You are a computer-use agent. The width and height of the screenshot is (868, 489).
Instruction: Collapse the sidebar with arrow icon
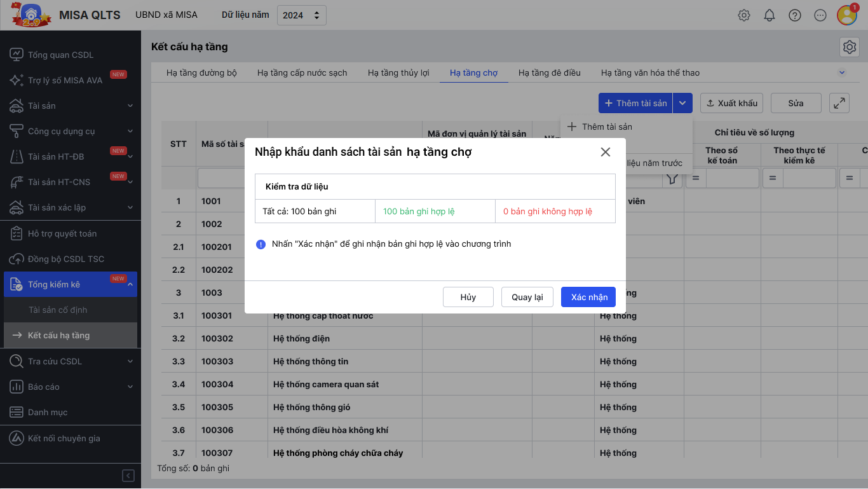(128, 476)
